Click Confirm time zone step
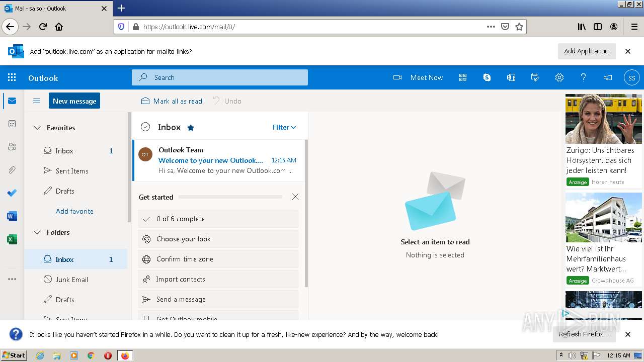 pyautogui.click(x=218, y=259)
